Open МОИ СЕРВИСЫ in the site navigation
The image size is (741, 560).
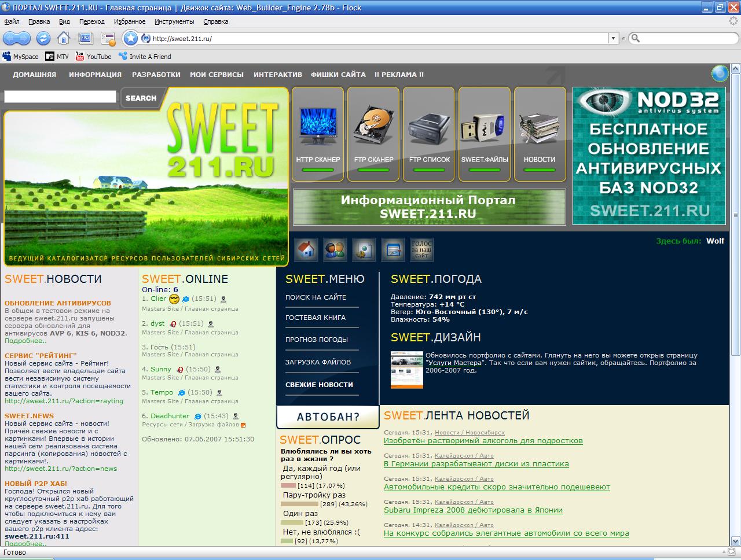tap(217, 75)
